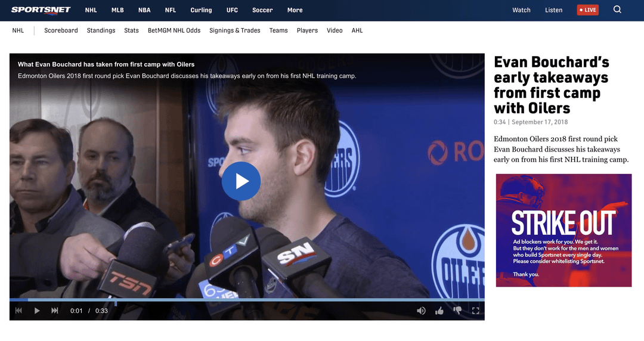The image size is (644, 341).
Task: Open the Watch menu
Action: [521, 10]
